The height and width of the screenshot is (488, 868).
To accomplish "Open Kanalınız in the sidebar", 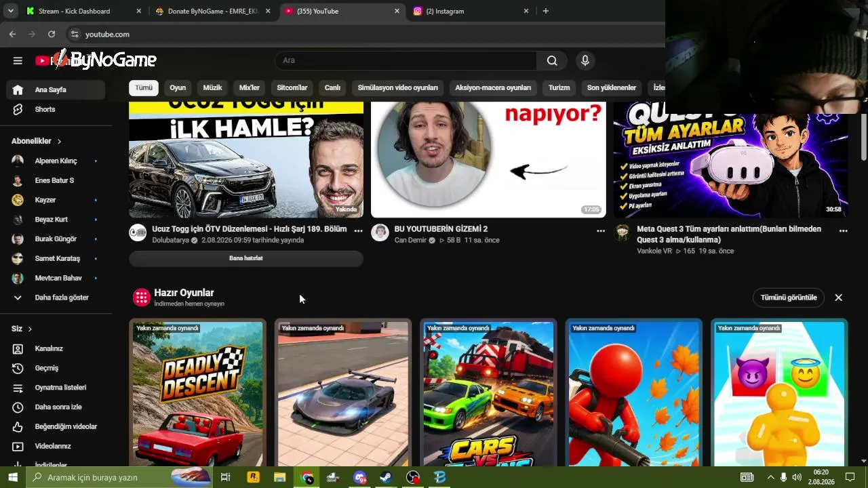I will pyautogui.click(x=56, y=348).
